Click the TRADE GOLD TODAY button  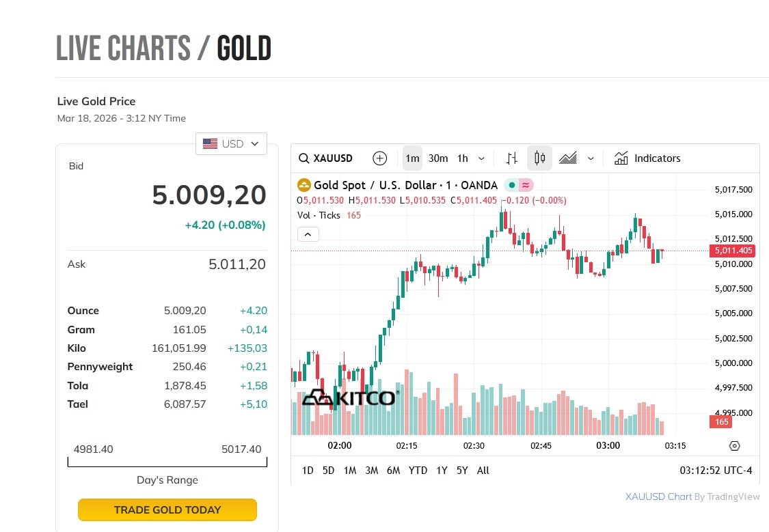[167, 509]
